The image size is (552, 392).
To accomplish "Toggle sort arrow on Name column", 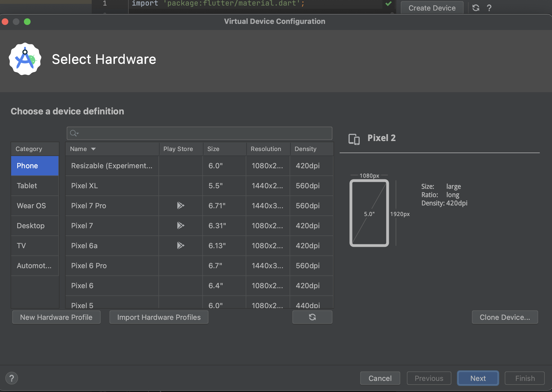I will click(x=93, y=149).
